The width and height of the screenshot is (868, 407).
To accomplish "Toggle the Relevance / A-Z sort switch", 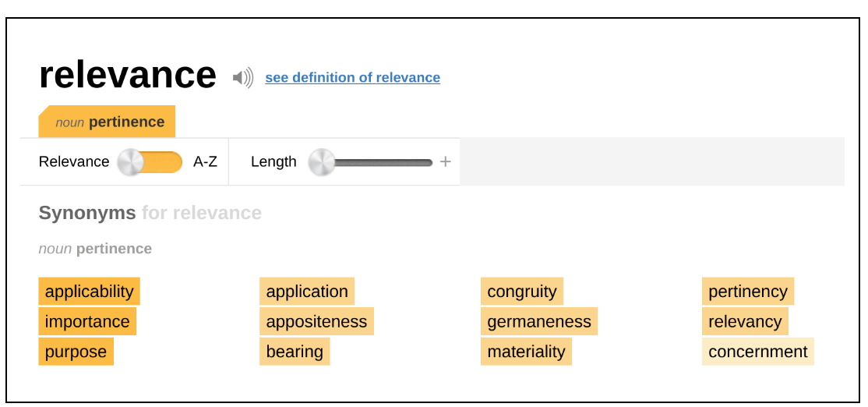I will point(150,162).
